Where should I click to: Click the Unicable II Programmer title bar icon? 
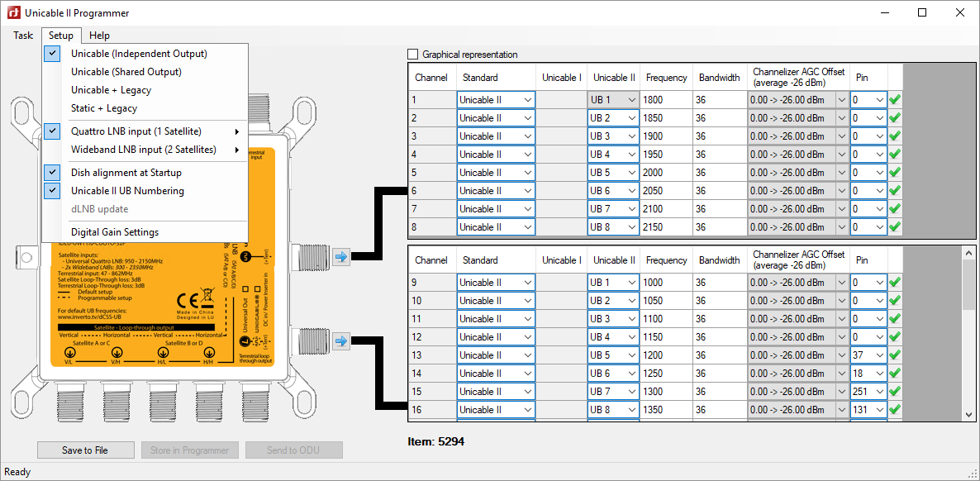[12, 13]
